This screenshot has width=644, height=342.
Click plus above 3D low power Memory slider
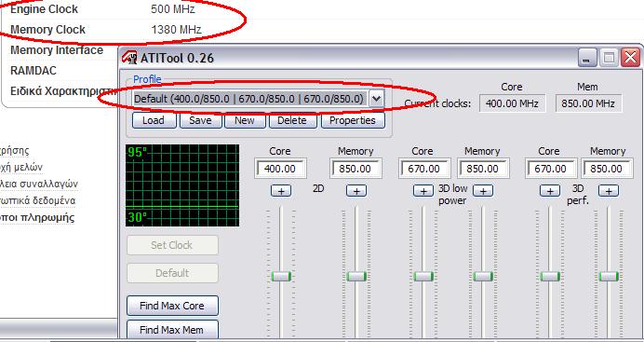[483, 191]
